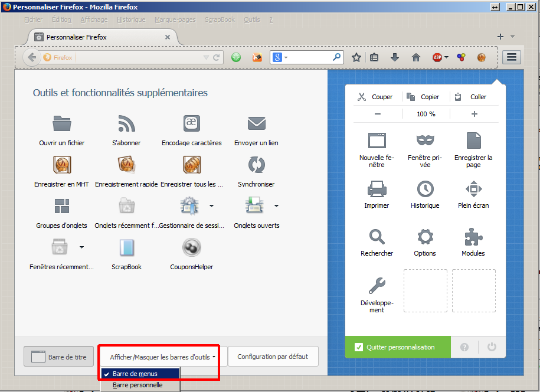Image resolution: width=540 pixels, height=392 pixels.
Task: Open a new tab with plus button
Action: (500, 37)
